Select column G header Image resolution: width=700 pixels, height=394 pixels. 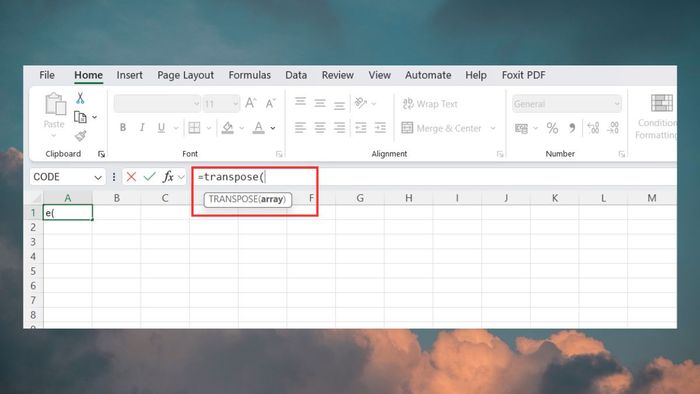[x=360, y=198]
